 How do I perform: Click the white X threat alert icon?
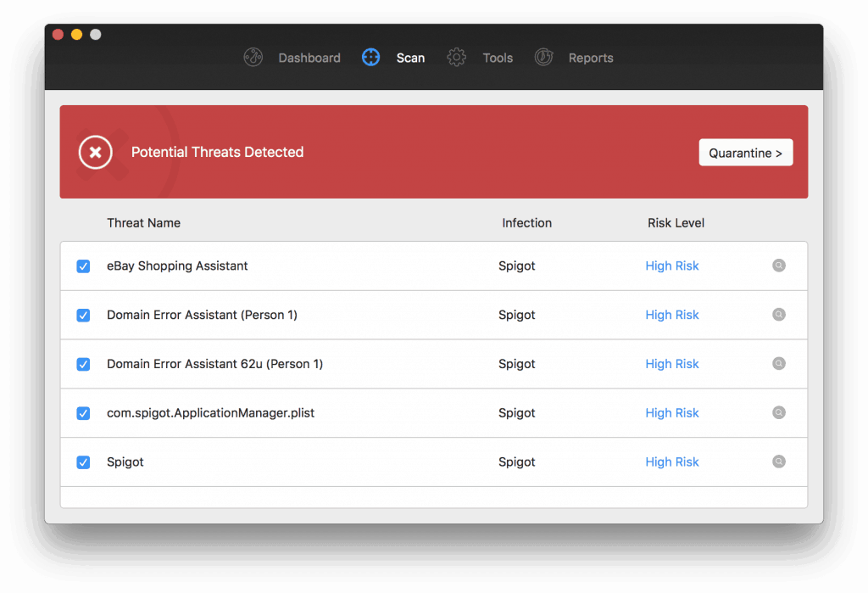click(x=95, y=152)
